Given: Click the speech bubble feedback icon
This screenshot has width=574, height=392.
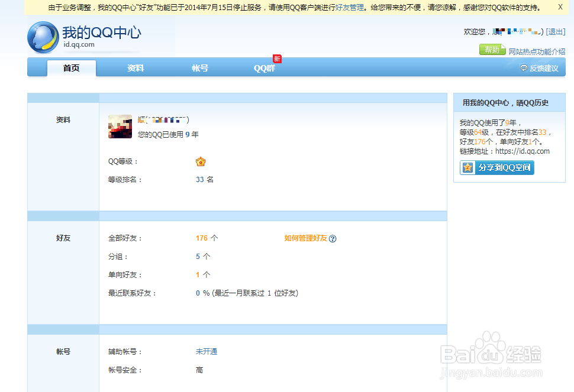Looking at the screenshot, I should click(x=524, y=68).
